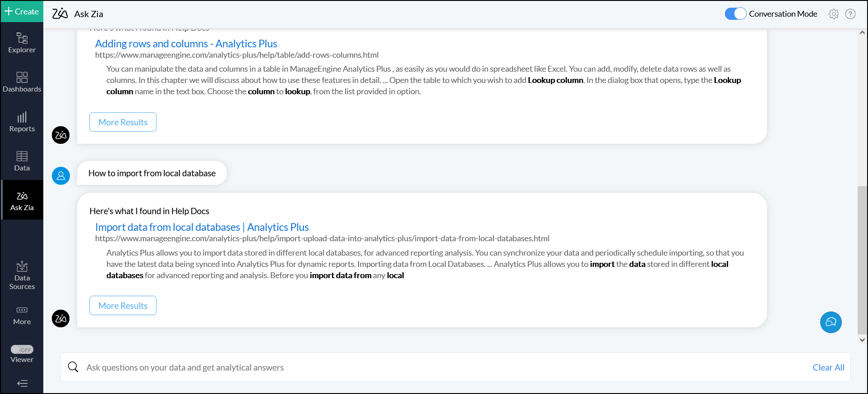The image size is (868, 394).
Task: Enable the Viewer mode toggle
Action: (x=22, y=349)
